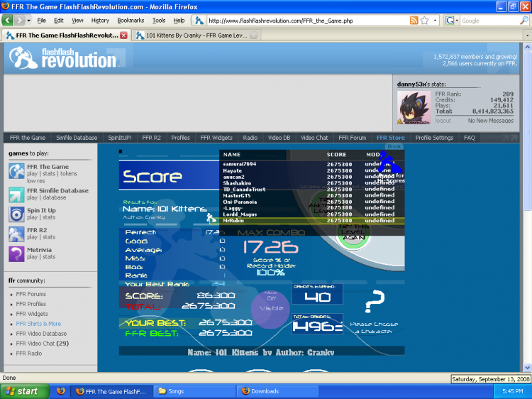Image resolution: width=532 pixels, height=399 pixels.
Task: Open the File menu
Action: tap(42, 21)
